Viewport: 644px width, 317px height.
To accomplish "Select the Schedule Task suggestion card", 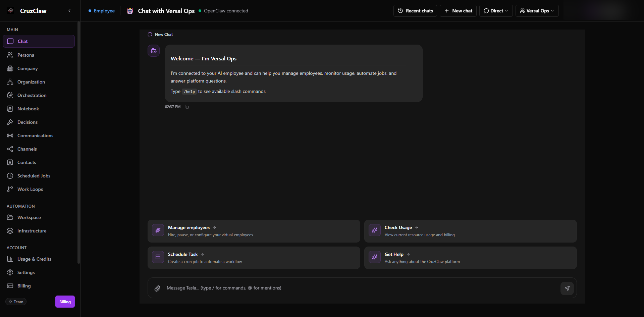I will click(x=254, y=258).
